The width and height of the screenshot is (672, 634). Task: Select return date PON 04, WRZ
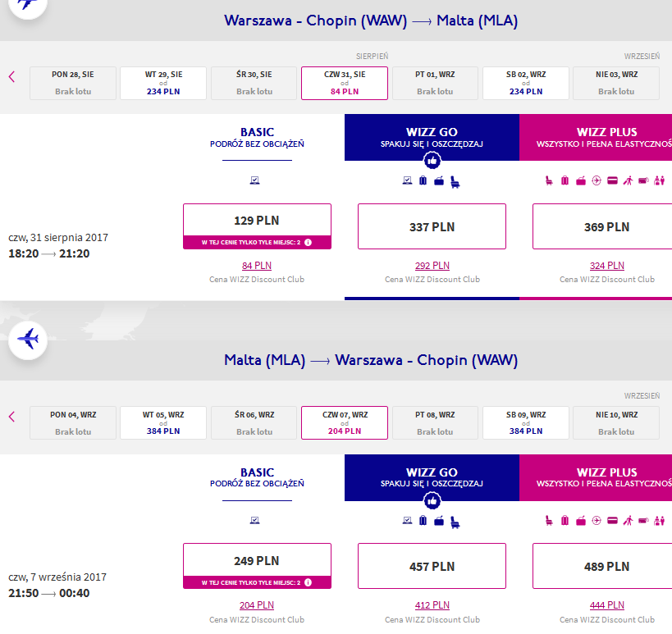point(73,423)
